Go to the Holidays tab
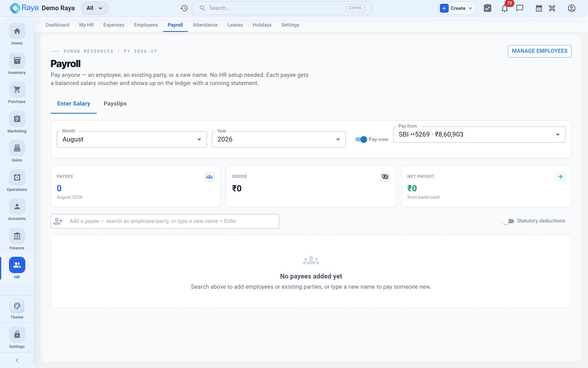Viewport: 588px width, 368px height. [262, 25]
